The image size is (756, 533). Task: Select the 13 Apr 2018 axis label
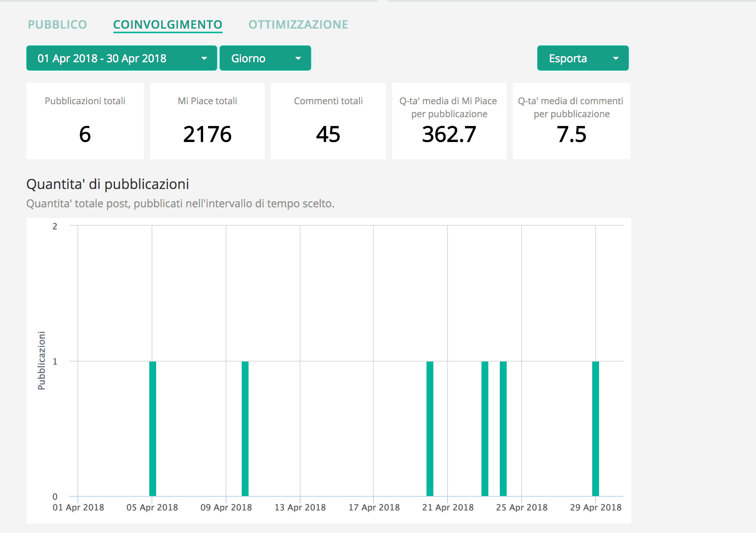300,507
